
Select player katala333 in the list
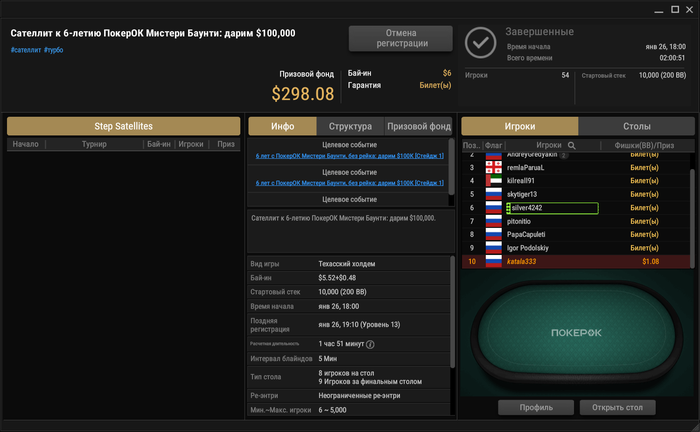click(576, 262)
